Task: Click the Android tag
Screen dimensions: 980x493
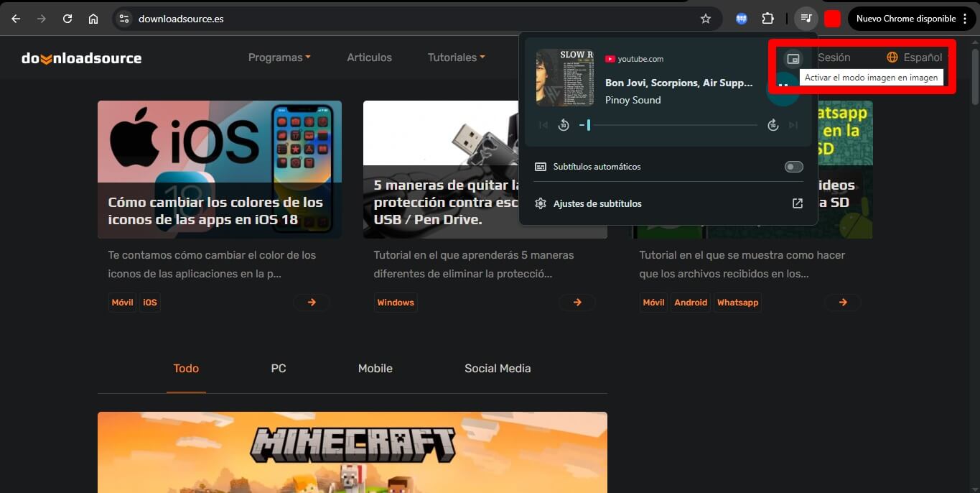Action: pos(691,303)
